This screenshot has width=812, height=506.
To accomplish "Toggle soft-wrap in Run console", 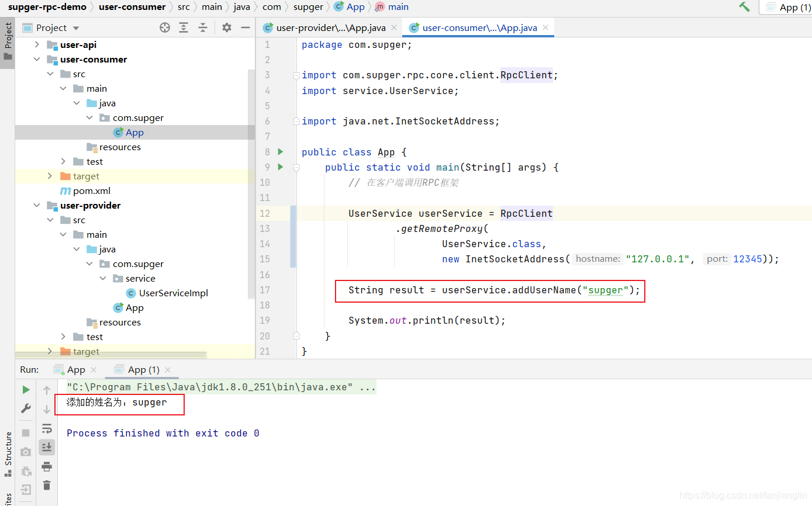I will coord(47,429).
